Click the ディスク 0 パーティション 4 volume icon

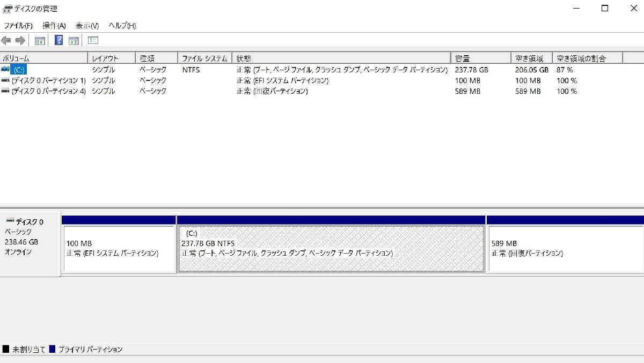pos(5,91)
